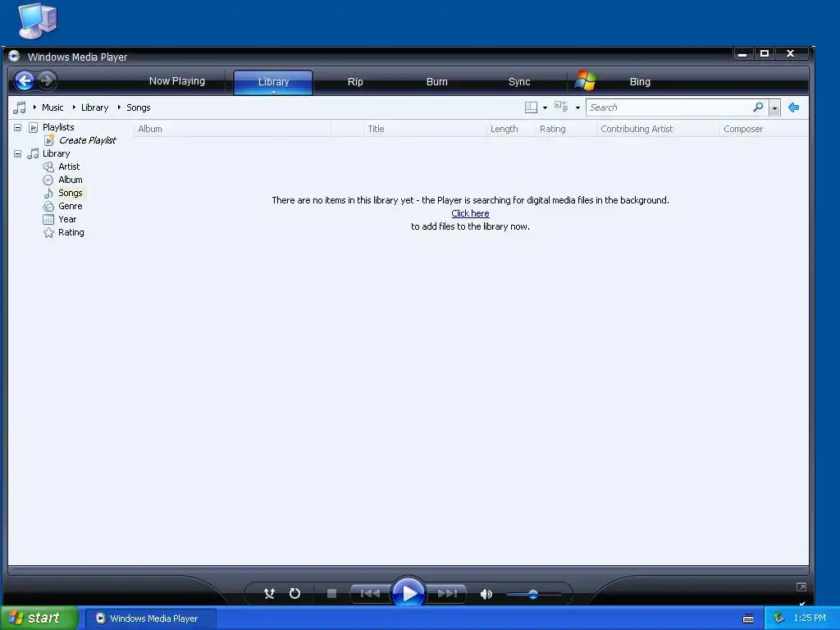Screen dimensions: 840x630
Task: Open the Start menu
Action: tap(39, 618)
